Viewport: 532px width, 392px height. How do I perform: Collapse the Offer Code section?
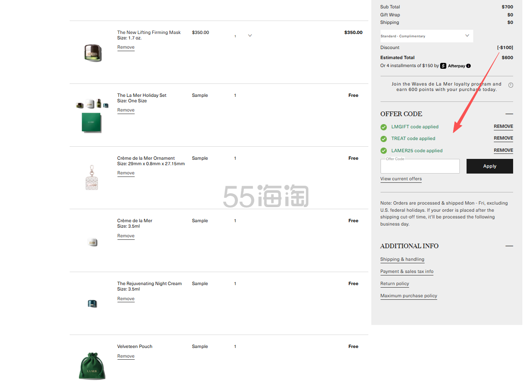coord(509,114)
